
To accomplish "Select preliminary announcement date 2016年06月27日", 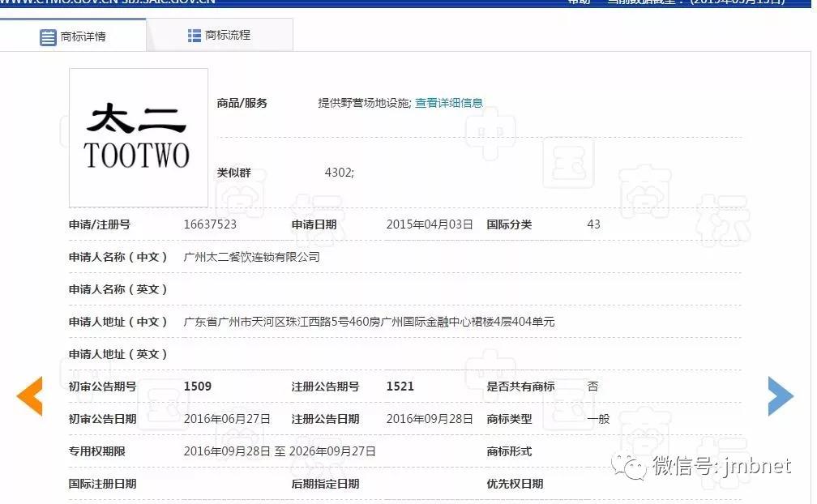I will coord(227,419).
